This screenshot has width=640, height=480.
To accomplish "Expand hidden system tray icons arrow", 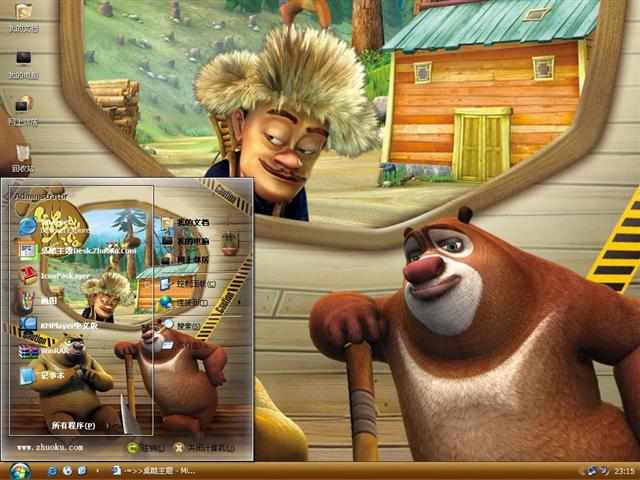I will 581,471.
